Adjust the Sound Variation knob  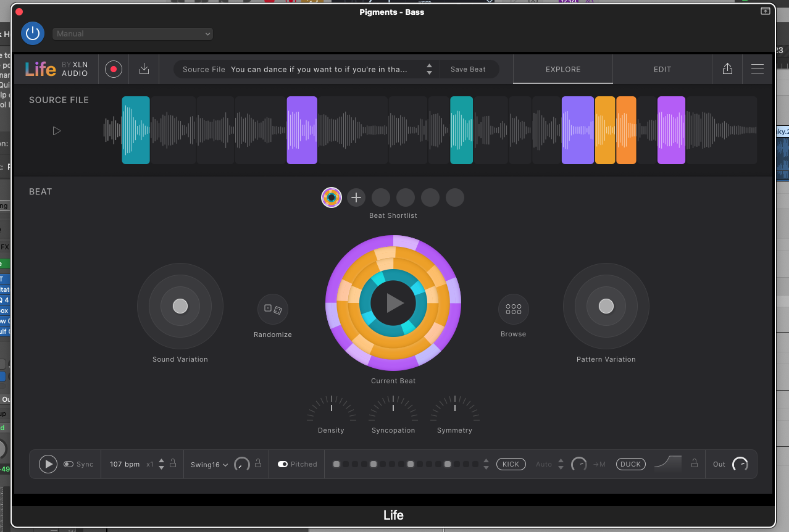coord(180,306)
